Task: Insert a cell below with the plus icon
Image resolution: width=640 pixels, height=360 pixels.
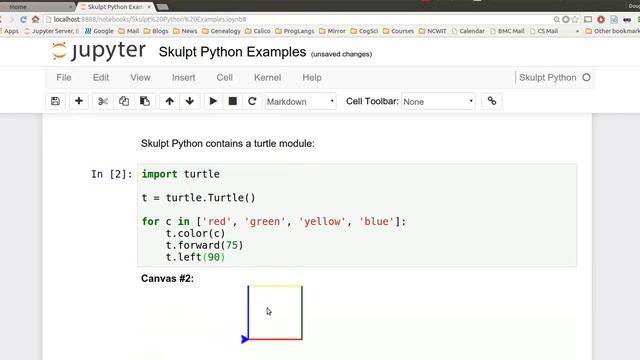Action: point(79,101)
